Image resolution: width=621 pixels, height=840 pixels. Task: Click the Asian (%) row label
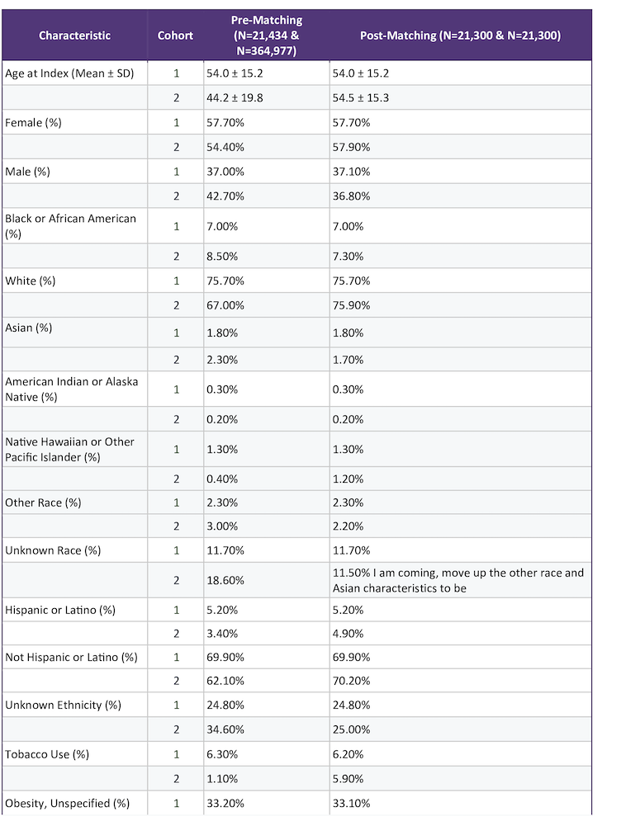pos(28,328)
